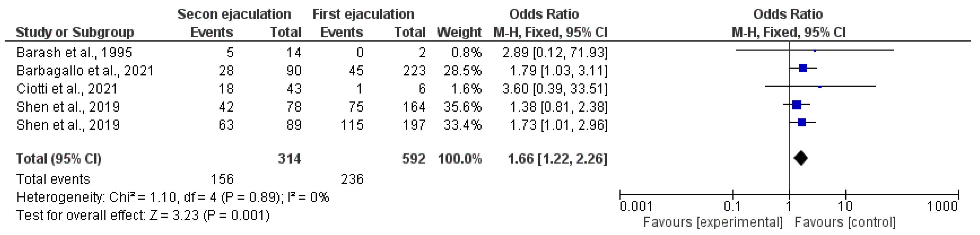This screenshot has width=980, height=235.
Task: Click the First ejaculation group header
Action: pyautogui.click(x=363, y=14)
